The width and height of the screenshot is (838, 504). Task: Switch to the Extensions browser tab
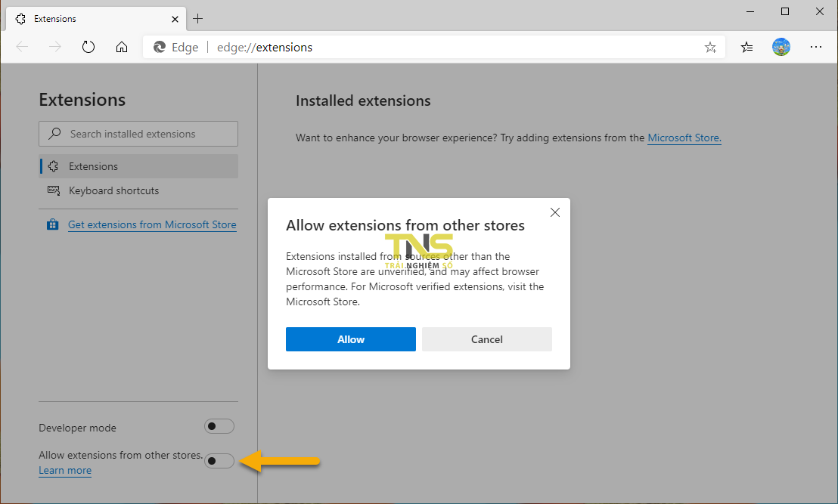(x=91, y=18)
